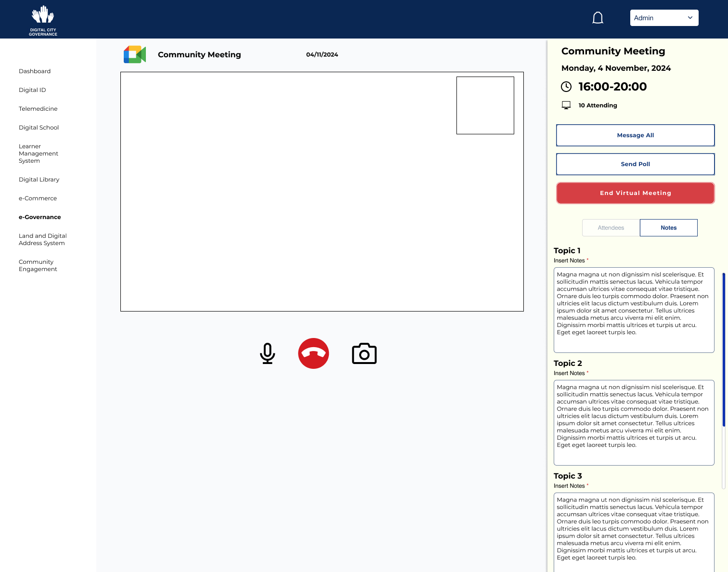728x572 pixels.
Task: Mute the microphone in the meeting
Action: tap(267, 353)
